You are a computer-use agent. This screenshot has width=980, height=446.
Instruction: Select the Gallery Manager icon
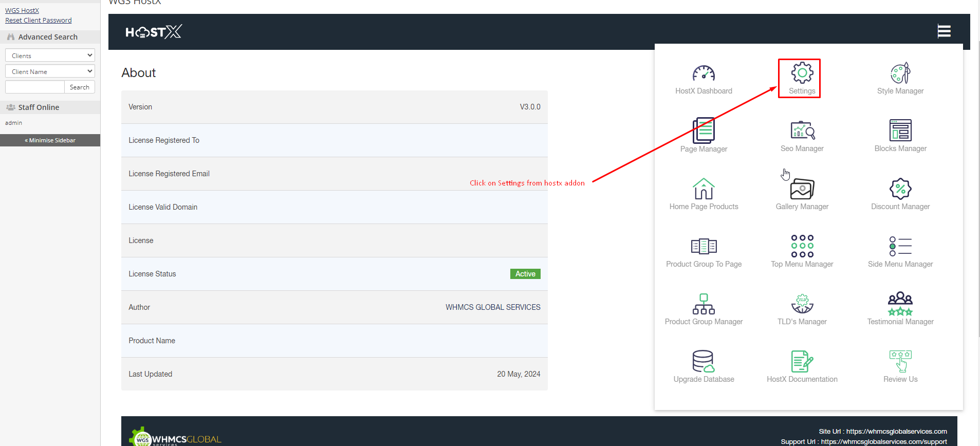pos(802,189)
